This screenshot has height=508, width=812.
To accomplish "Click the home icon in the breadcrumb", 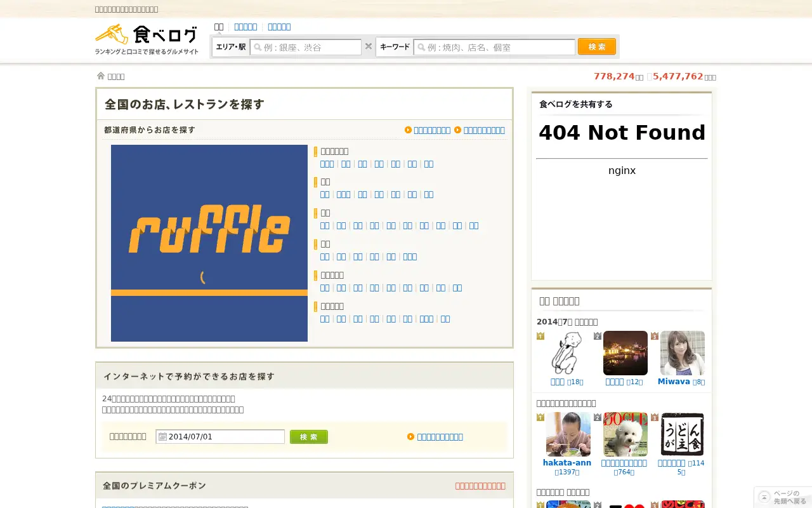I will [100, 76].
